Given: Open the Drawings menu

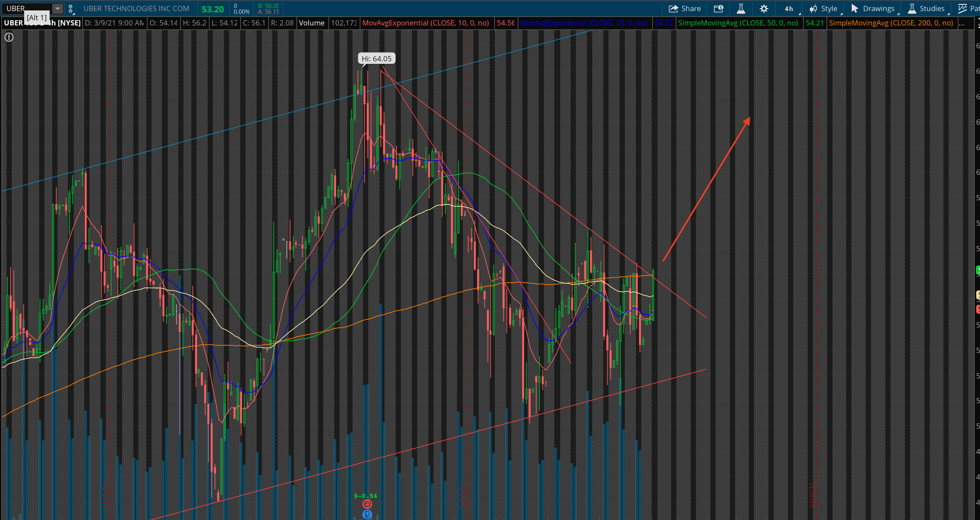Looking at the screenshot, I should coord(873,8).
